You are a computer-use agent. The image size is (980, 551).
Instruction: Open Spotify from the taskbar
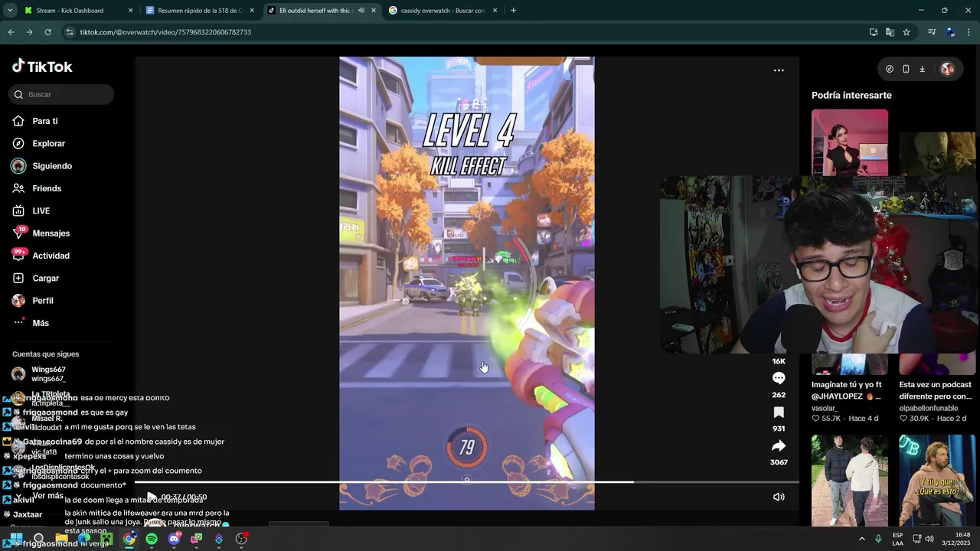coord(152,540)
